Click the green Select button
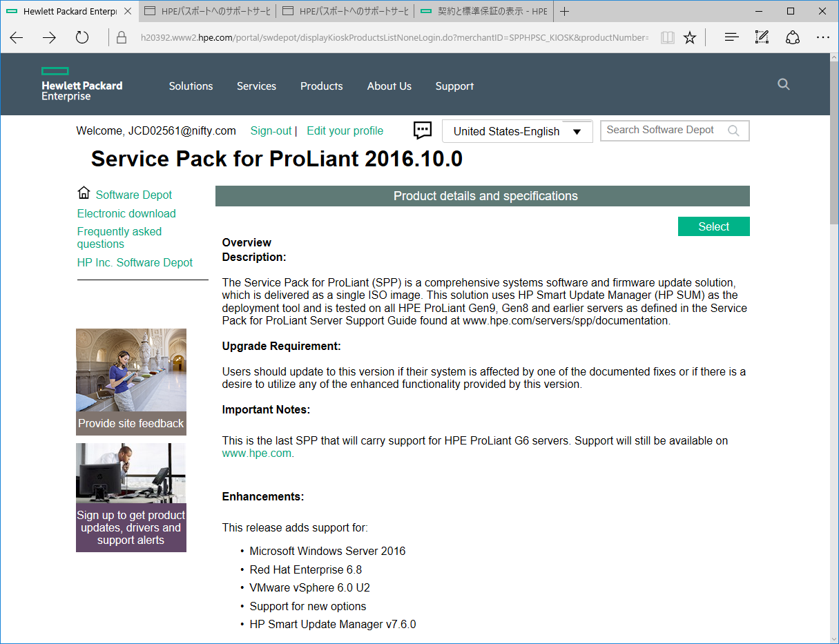Viewport: 839px width, 644px height. pos(714,226)
